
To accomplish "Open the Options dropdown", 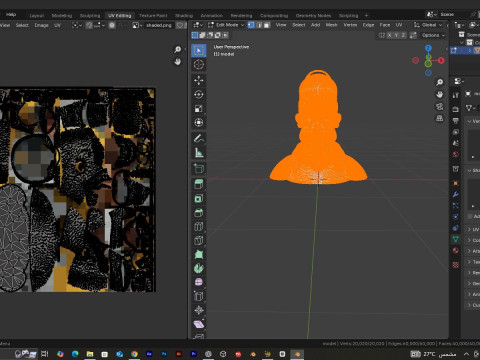I will (x=433, y=35).
